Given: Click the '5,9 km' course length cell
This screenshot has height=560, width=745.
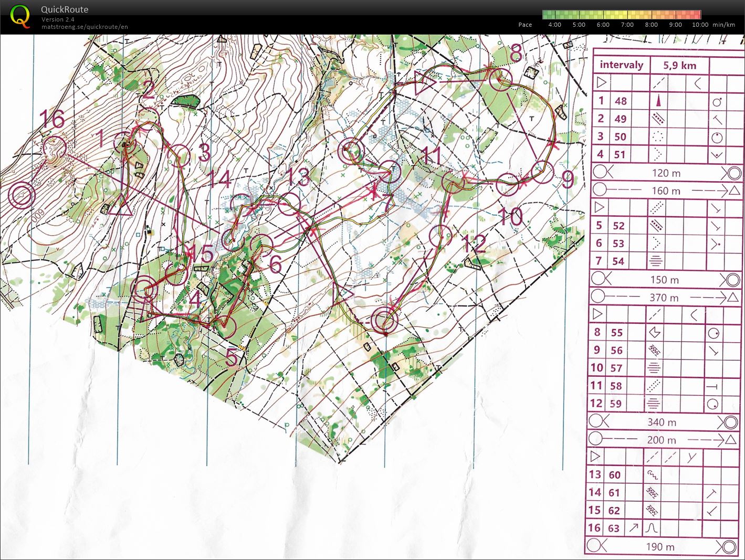Looking at the screenshot, I should tap(680, 65).
